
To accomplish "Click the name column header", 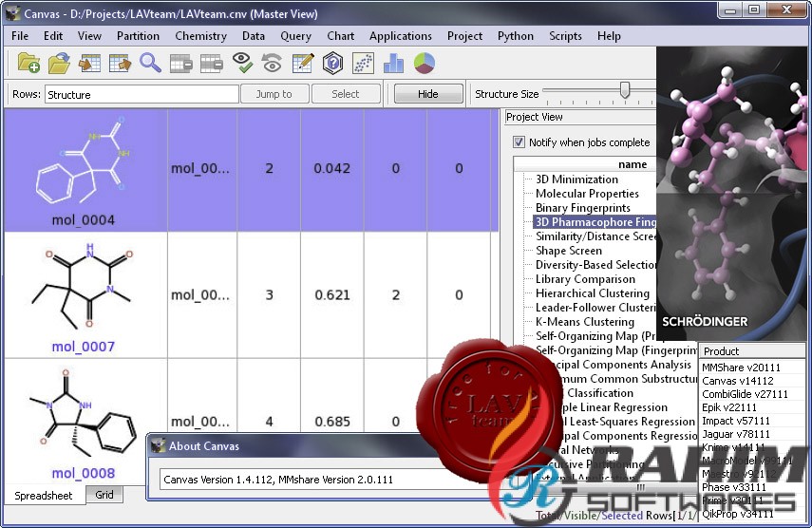I will click(585, 164).
